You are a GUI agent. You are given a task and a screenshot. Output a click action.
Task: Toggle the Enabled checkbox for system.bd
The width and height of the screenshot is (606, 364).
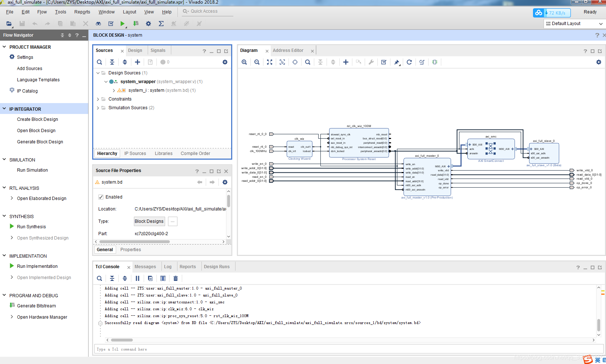(101, 197)
